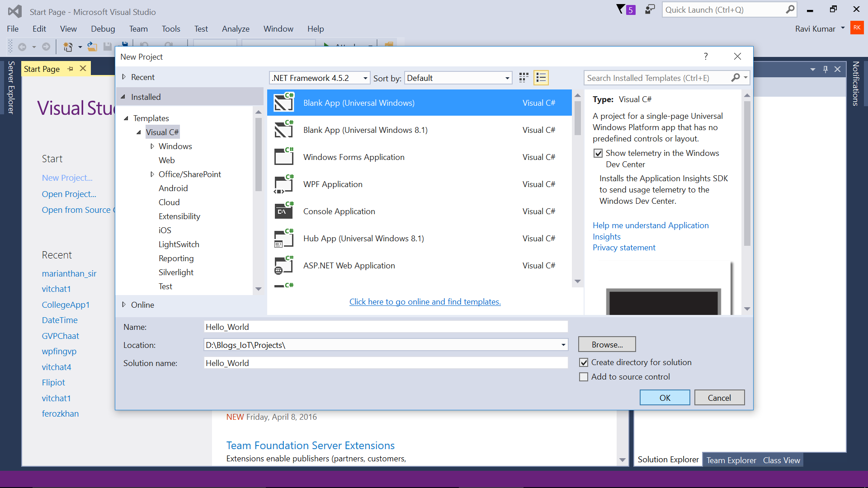Toggle Create directory for solution checkbox
The height and width of the screenshot is (488, 868).
coord(584,362)
